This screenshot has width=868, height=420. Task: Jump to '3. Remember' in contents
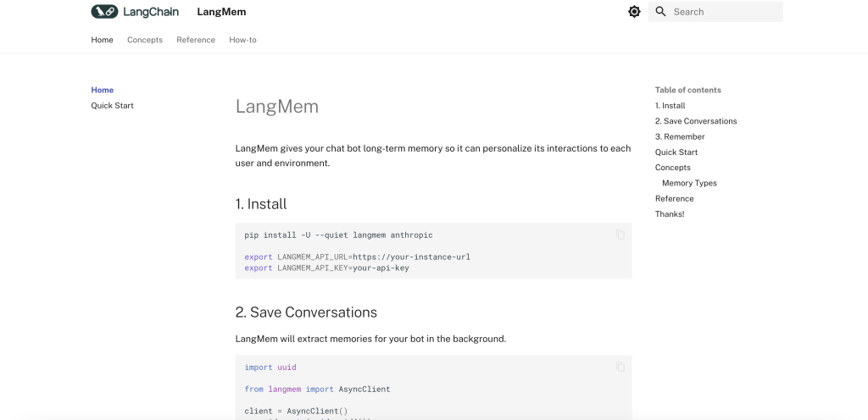coord(680,136)
